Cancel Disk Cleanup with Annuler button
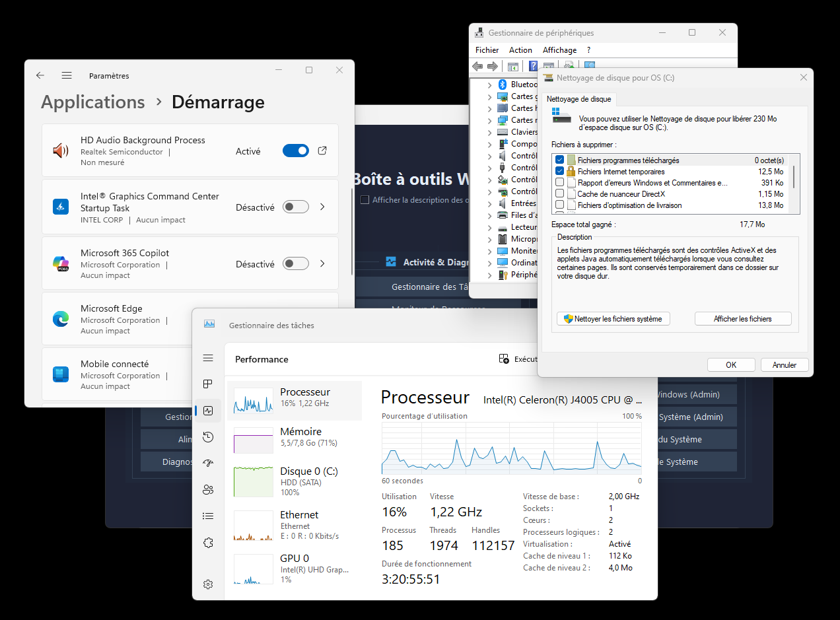Image resolution: width=840 pixels, height=620 pixels. (x=785, y=364)
